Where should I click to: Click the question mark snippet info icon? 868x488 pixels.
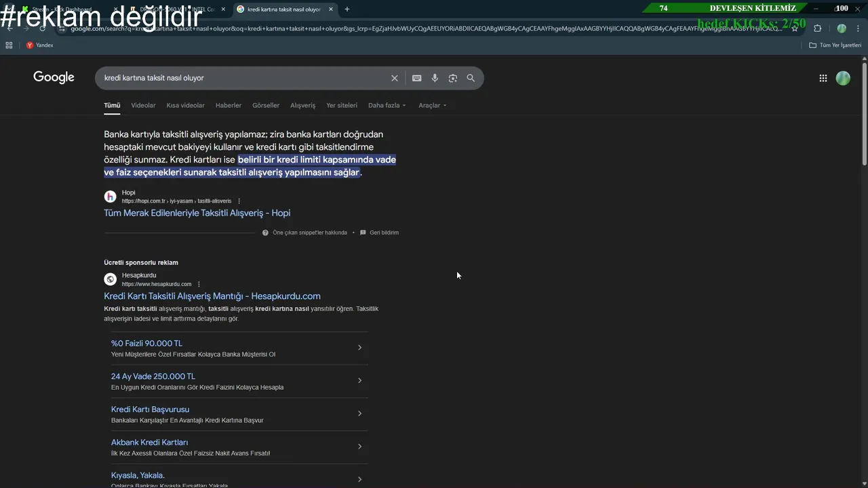click(x=265, y=232)
